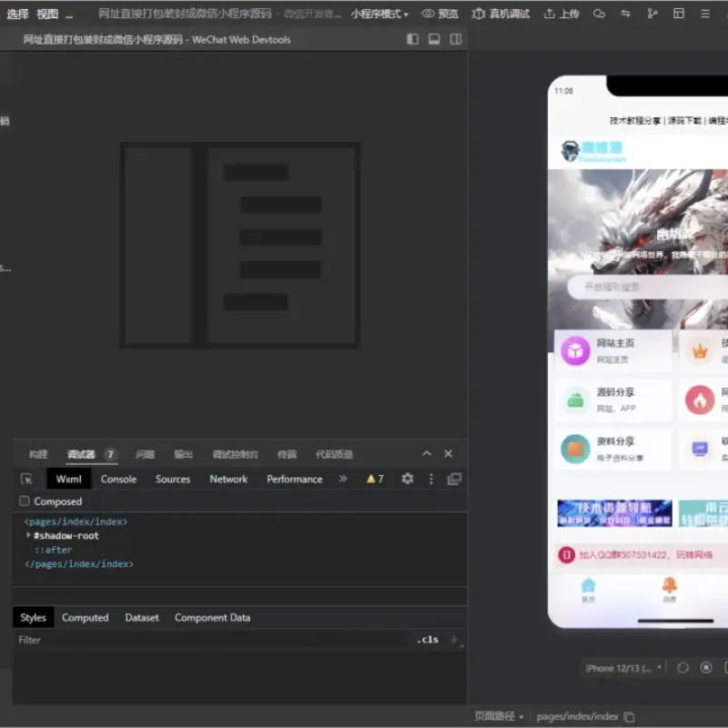Open the 视图 menu
This screenshot has width=728, height=728.
click(x=47, y=14)
